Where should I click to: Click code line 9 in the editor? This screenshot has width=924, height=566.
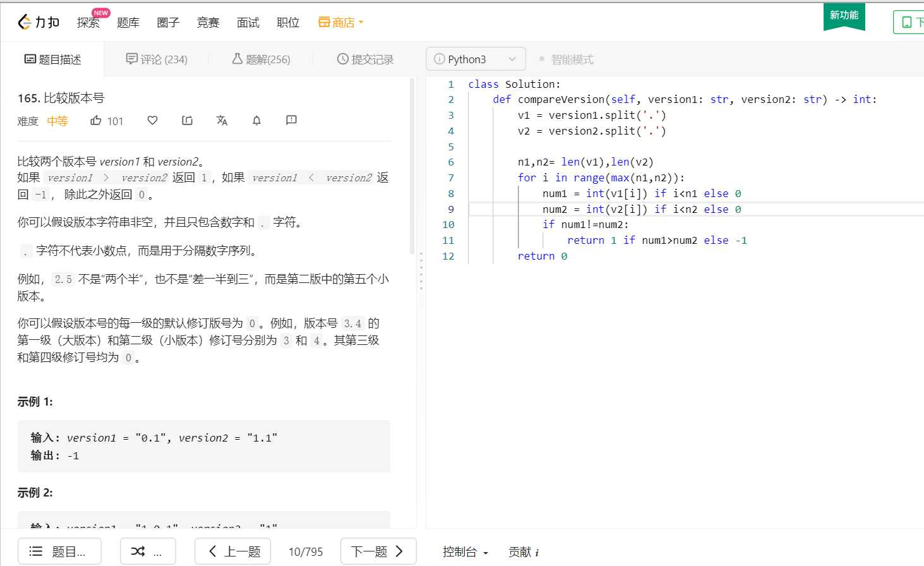point(695,209)
